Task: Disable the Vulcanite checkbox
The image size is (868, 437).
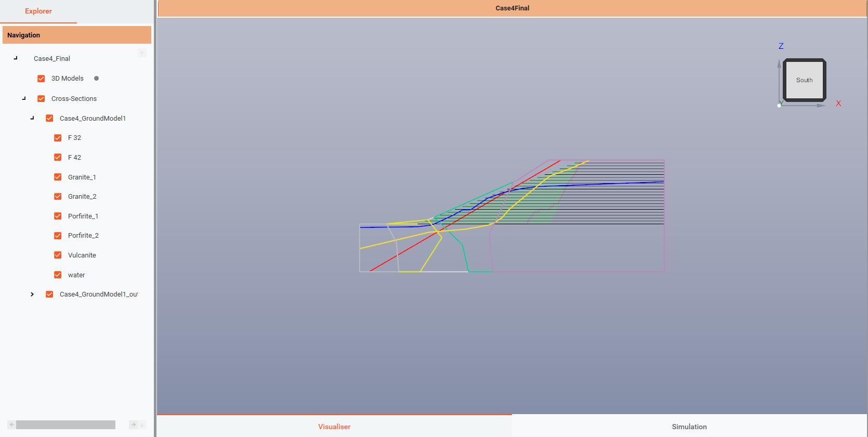Action: point(58,255)
